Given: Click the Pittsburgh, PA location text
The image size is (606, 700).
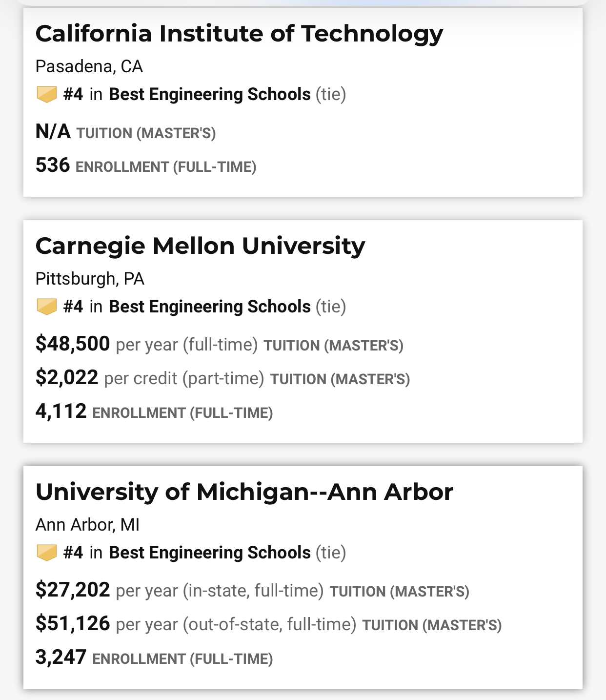Looking at the screenshot, I should [x=90, y=279].
